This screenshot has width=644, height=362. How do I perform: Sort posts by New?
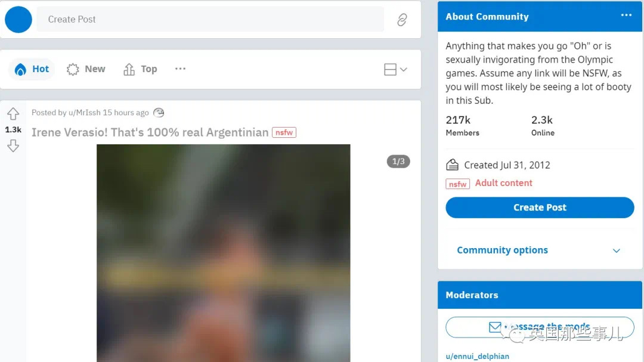86,69
